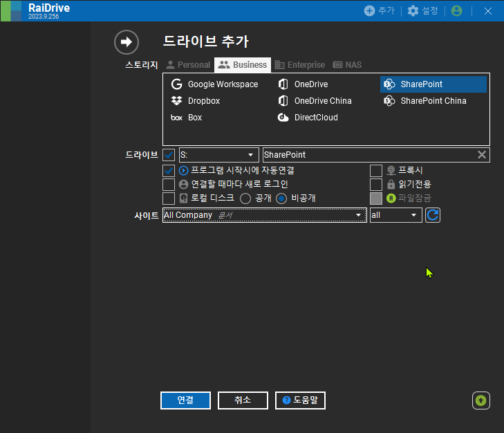Click the RaiDrive logo in title bar

coord(11,11)
